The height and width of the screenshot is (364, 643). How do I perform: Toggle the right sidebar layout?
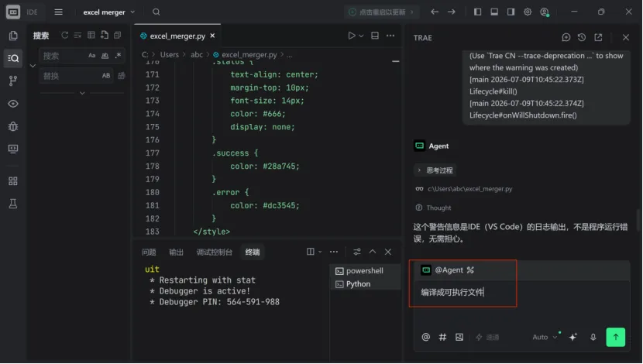pos(511,12)
